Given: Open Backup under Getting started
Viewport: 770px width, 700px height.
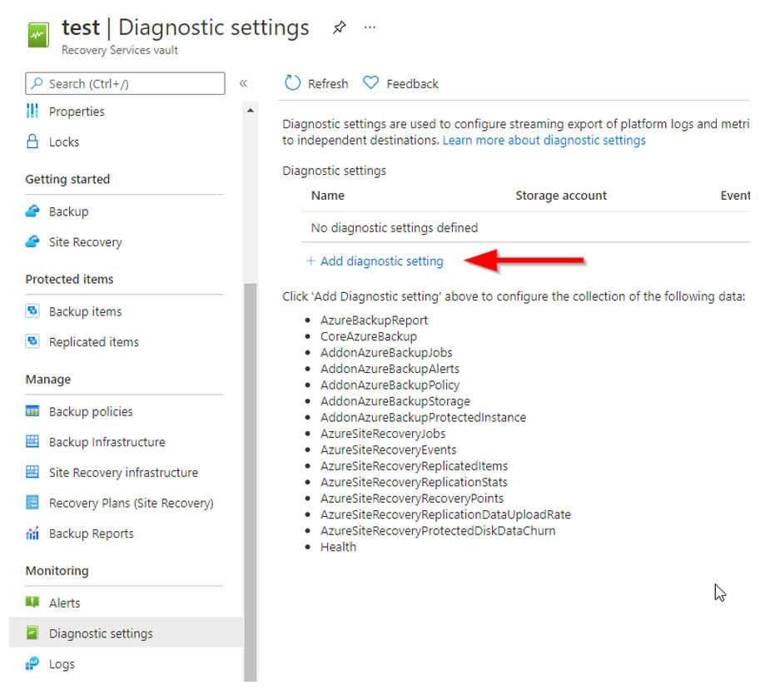Looking at the screenshot, I should 69,211.
